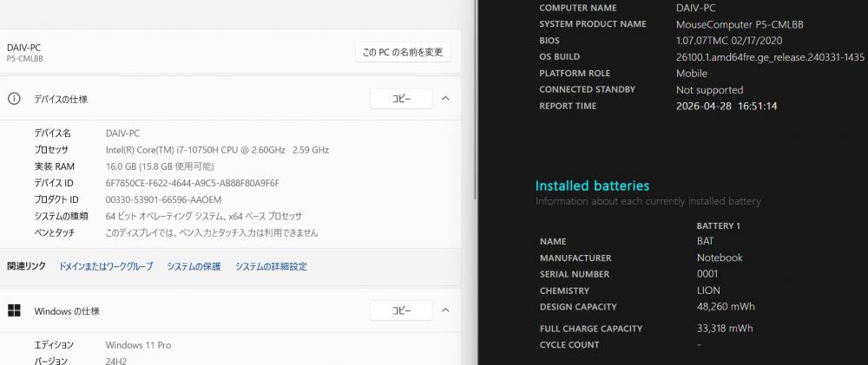
Task: Open the システムの保護 link
Action: (x=194, y=266)
